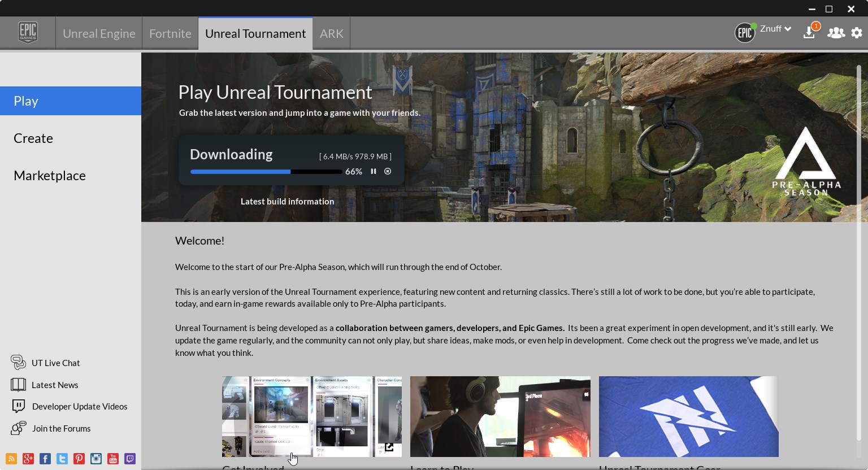Pause the Unreal Tournament download

[x=374, y=171]
